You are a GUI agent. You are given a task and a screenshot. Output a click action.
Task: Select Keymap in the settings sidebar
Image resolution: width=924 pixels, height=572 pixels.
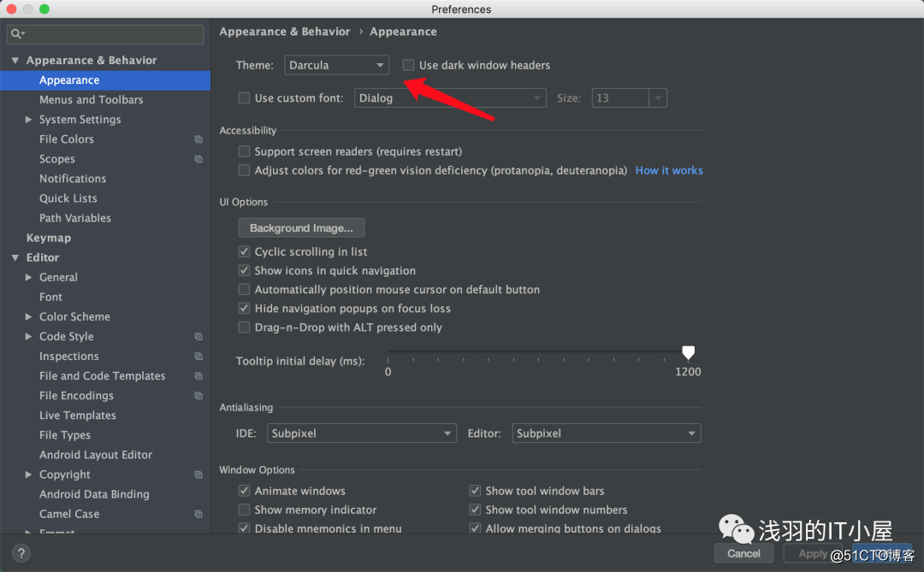pyautogui.click(x=49, y=237)
